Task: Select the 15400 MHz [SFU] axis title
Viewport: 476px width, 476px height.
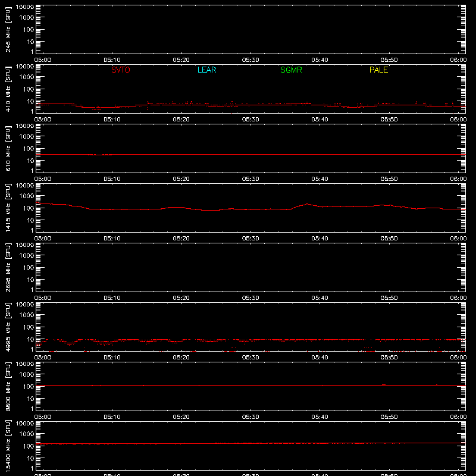Action: [x=8, y=446]
